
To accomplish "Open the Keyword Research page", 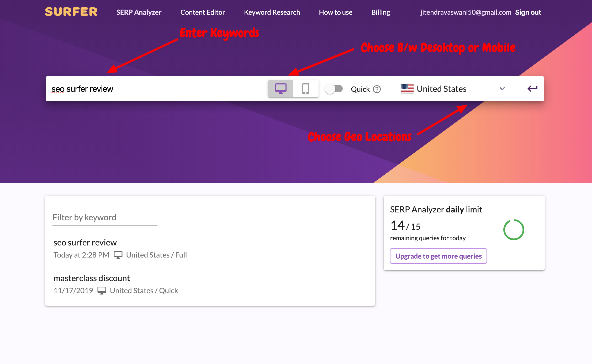I will 272,12.
